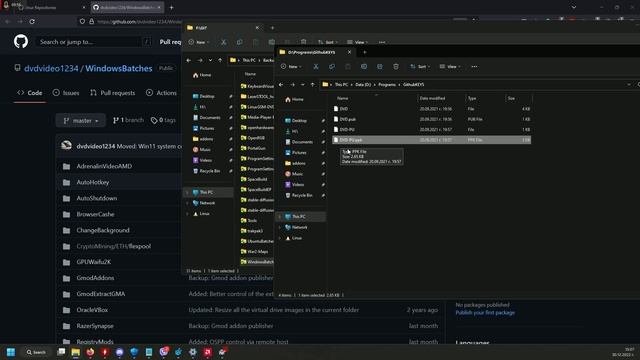Open Home in GithubKEYS navigation pane
The height and width of the screenshot is (360, 640).
[295, 100]
